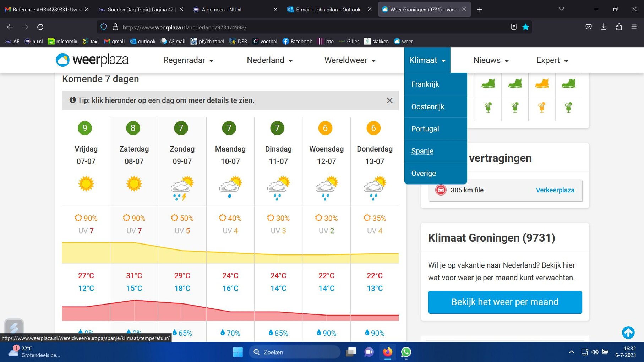Click the scroll-to-top arrow button
Image resolution: width=644 pixels, height=362 pixels.
pos(628,333)
